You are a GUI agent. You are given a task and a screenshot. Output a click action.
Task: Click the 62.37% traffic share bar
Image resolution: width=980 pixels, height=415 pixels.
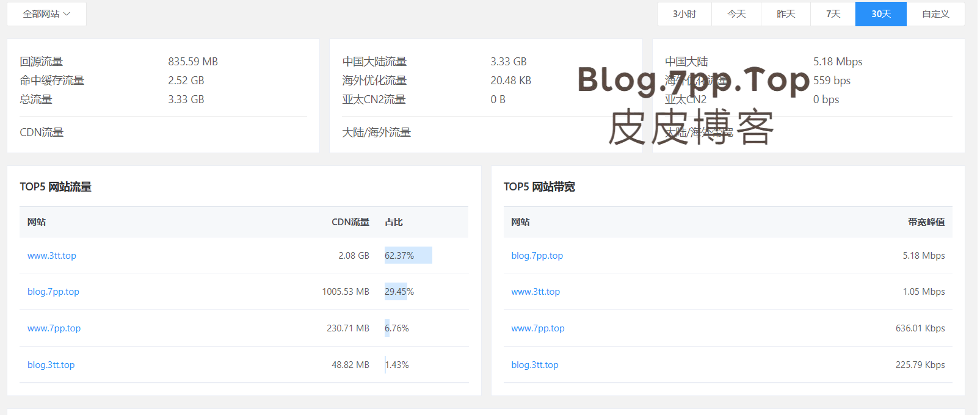point(408,256)
